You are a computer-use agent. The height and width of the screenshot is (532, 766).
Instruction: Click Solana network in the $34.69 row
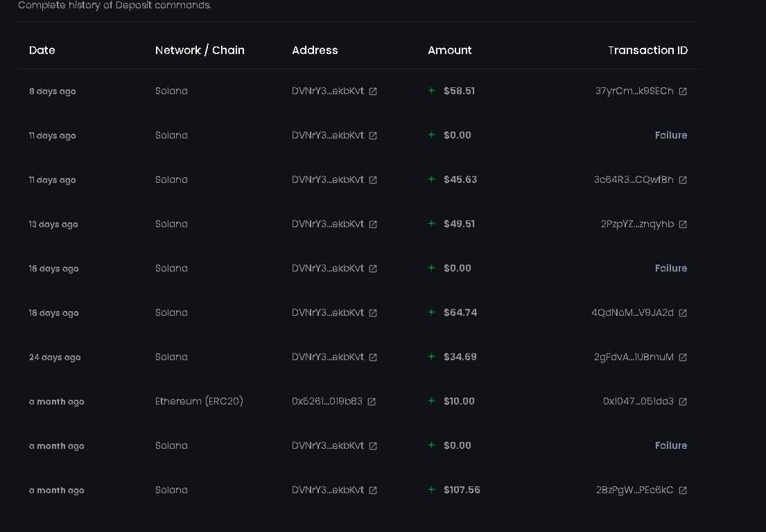click(171, 357)
